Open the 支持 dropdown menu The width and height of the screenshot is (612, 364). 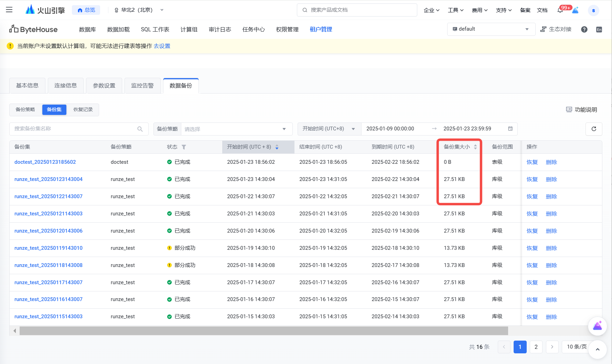point(504,10)
